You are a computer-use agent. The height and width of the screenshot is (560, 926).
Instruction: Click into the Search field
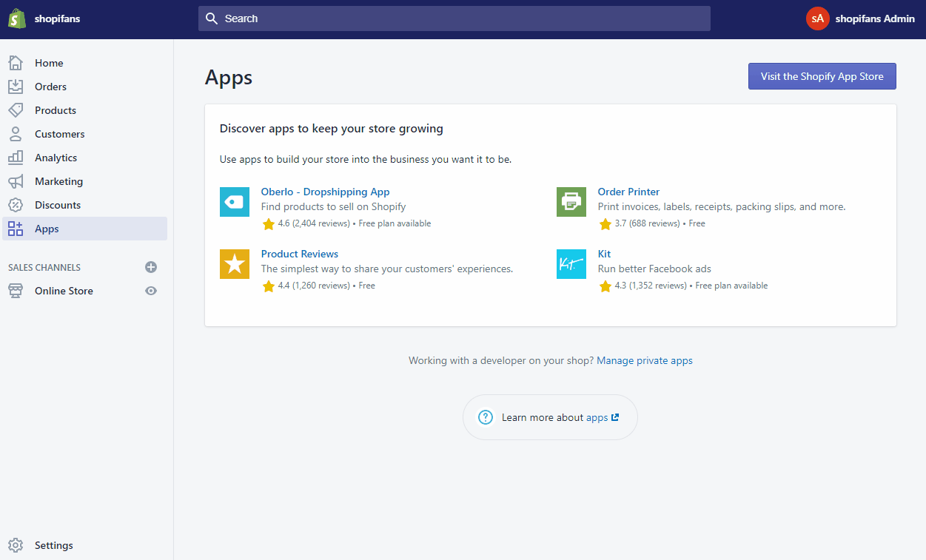point(454,18)
